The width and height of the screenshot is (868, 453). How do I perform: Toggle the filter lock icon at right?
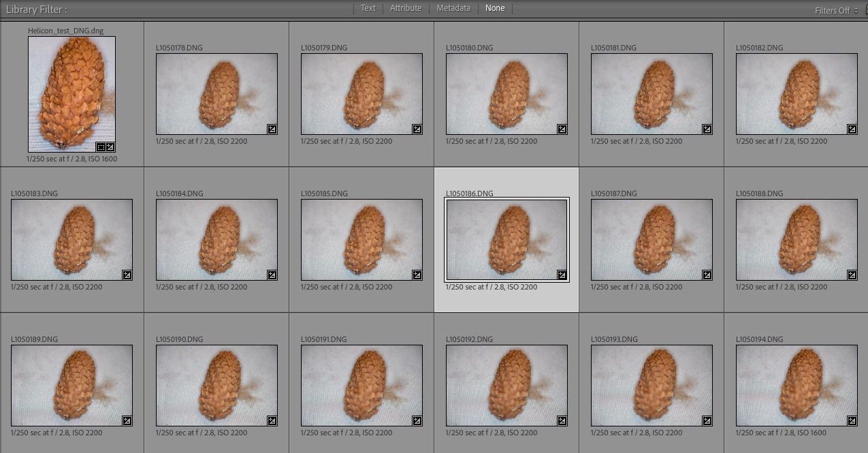865,10
